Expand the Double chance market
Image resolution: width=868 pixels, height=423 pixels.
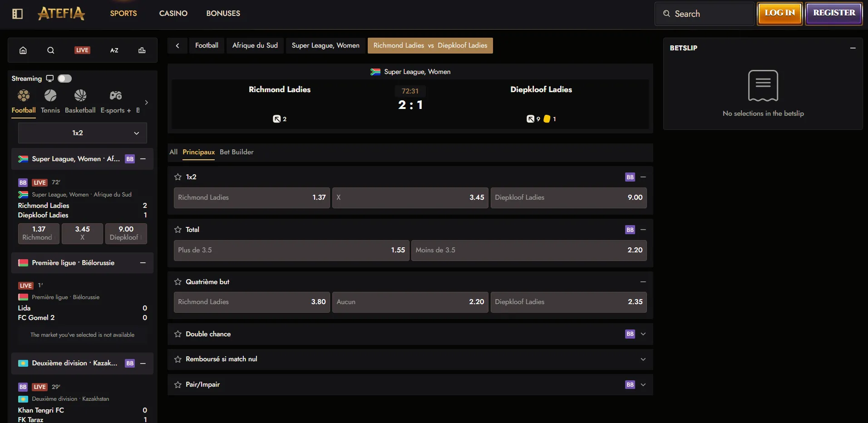click(643, 334)
